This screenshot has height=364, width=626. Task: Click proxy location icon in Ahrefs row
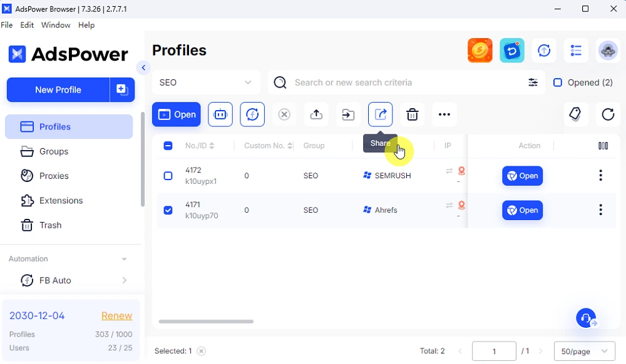461,205
